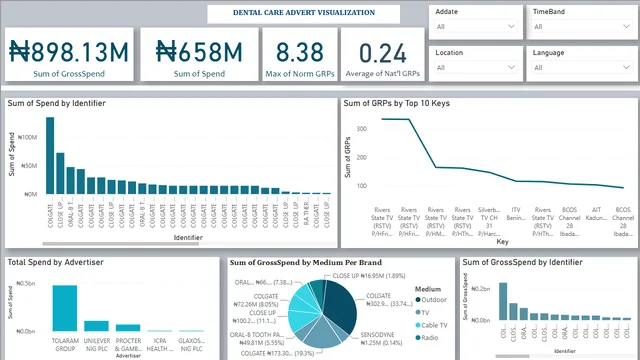Click the TOLARAM GROUP bar

[x=64, y=308]
